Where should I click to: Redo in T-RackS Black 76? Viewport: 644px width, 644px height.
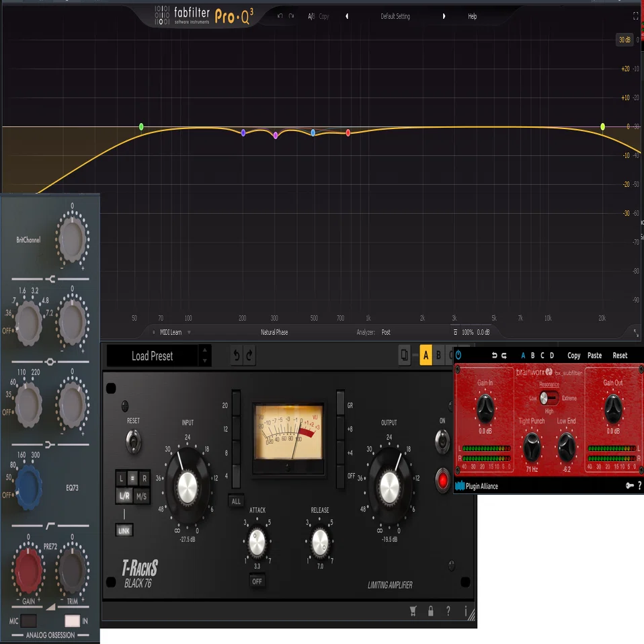coord(249,355)
